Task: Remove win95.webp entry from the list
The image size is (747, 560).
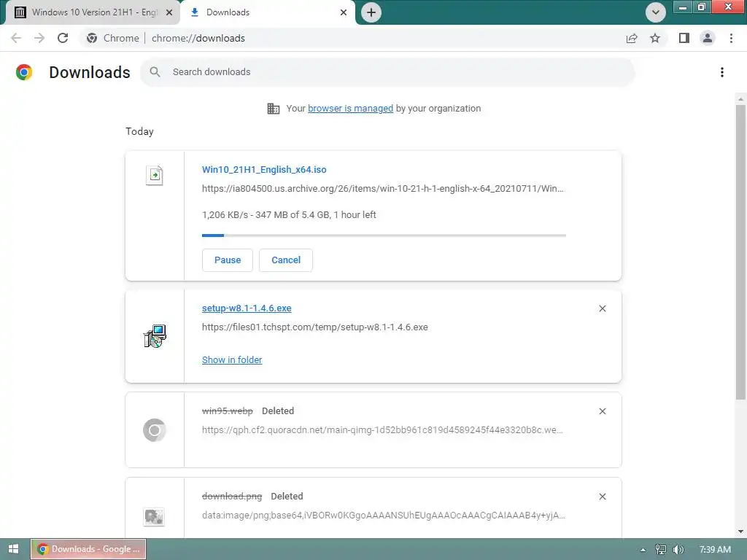Action: point(602,411)
